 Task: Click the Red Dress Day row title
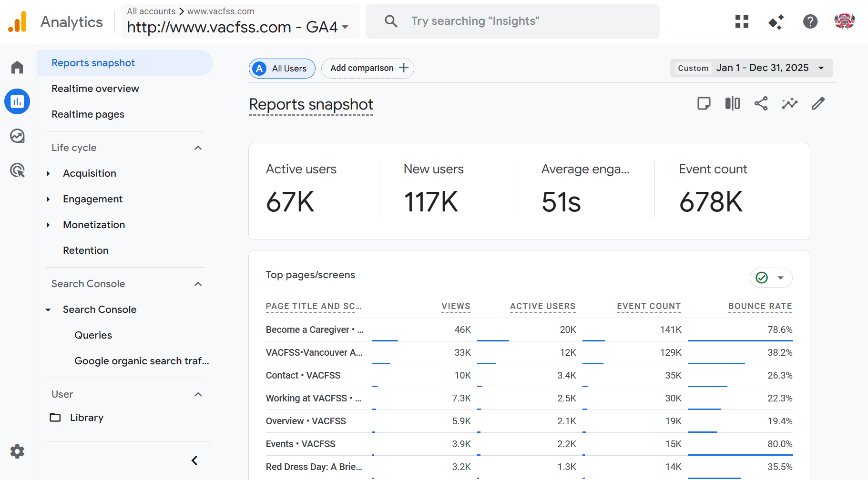click(314, 467)
